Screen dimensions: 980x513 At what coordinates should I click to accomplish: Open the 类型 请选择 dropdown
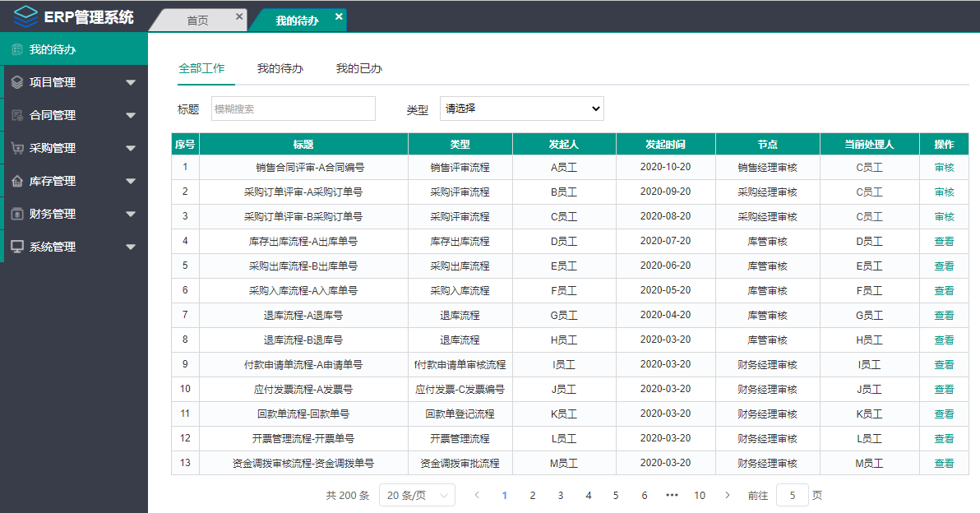click(522, 109)
